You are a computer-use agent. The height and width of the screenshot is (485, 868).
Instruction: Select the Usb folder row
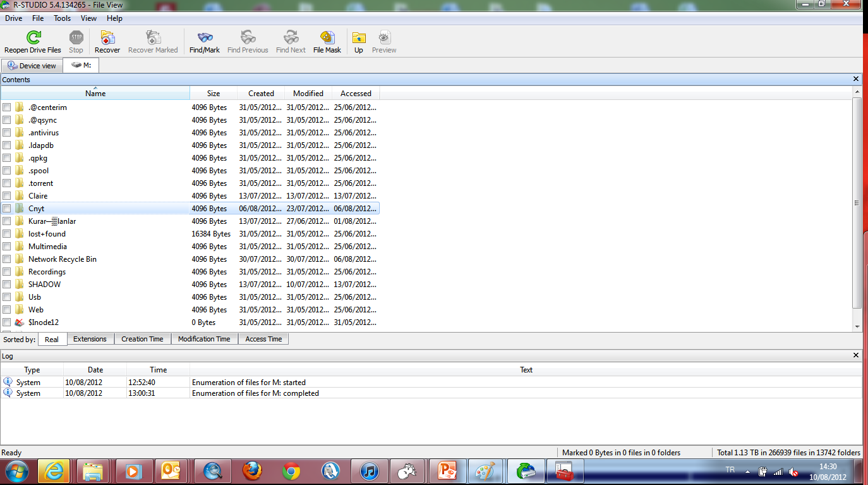190,297
